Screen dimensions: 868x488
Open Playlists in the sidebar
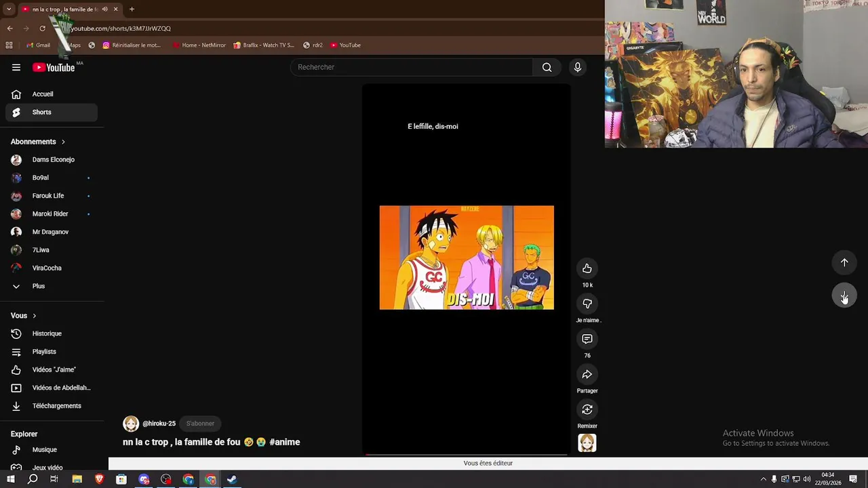[52, 352]
